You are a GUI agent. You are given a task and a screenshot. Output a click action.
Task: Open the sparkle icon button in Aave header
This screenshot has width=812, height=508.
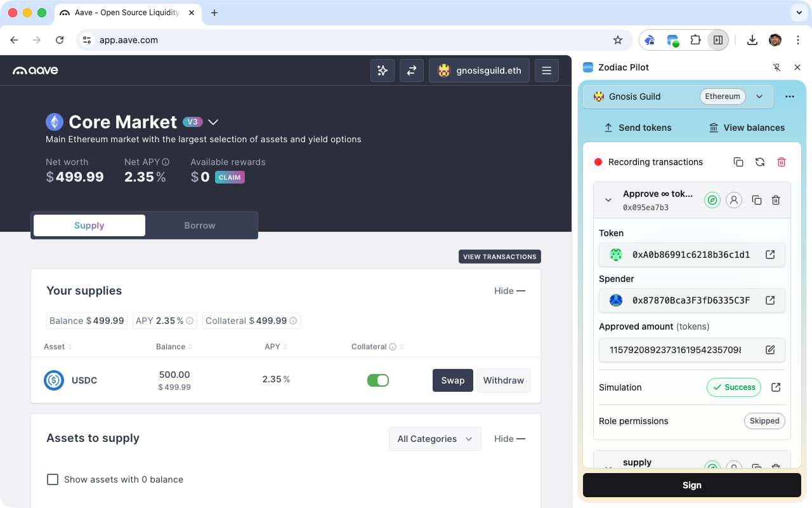[x=383, y=70]
